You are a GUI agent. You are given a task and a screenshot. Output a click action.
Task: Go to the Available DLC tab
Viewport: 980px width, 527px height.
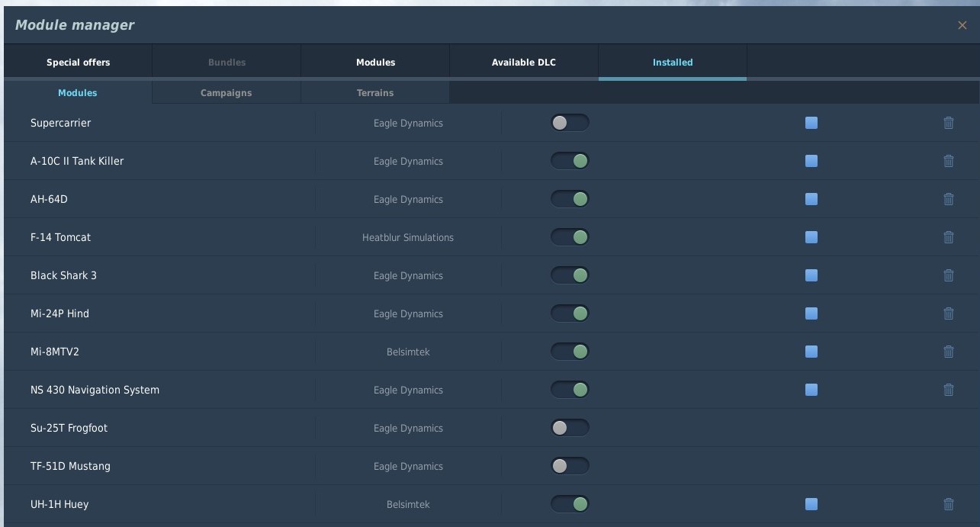[524, 63]
